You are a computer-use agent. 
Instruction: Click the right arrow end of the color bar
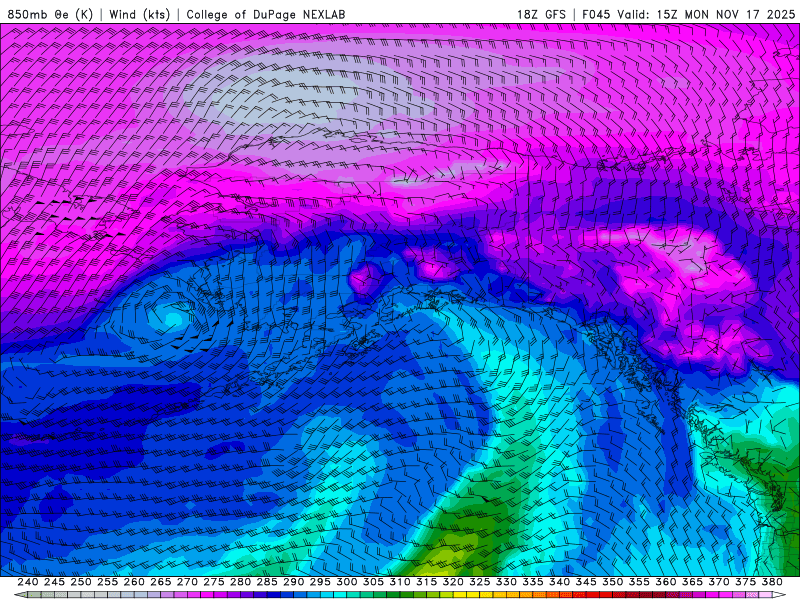tap(780, 595)
